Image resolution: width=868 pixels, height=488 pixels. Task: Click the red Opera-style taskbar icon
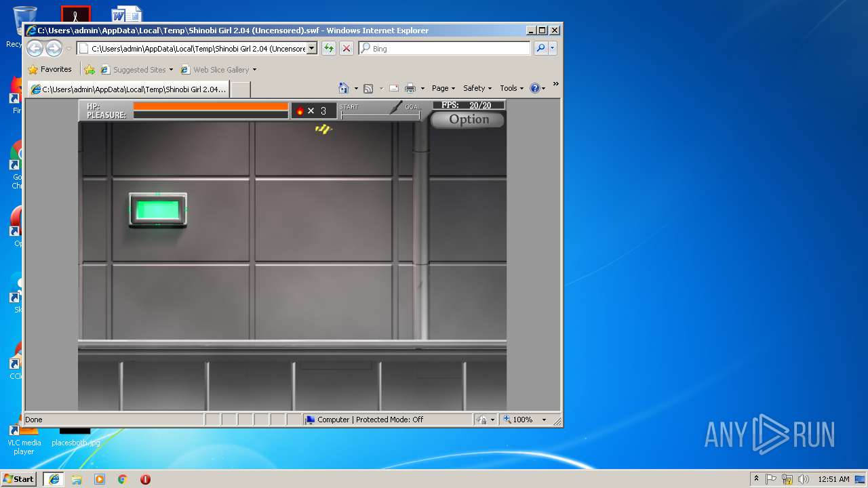click(x=145, y=479)
